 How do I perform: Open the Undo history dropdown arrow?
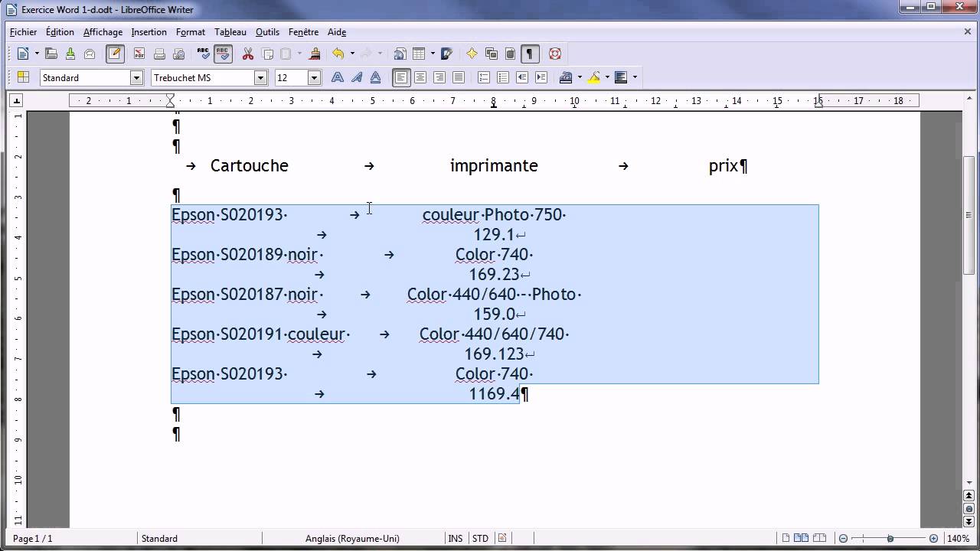click(x=351, y=54)
